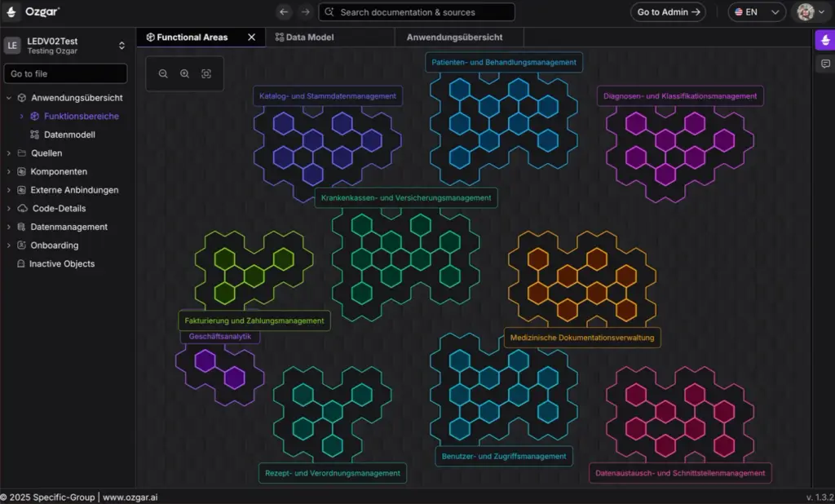Click the zoom out magnifier icon
Viewport: 835px width, 504px height.
point(163,73)
